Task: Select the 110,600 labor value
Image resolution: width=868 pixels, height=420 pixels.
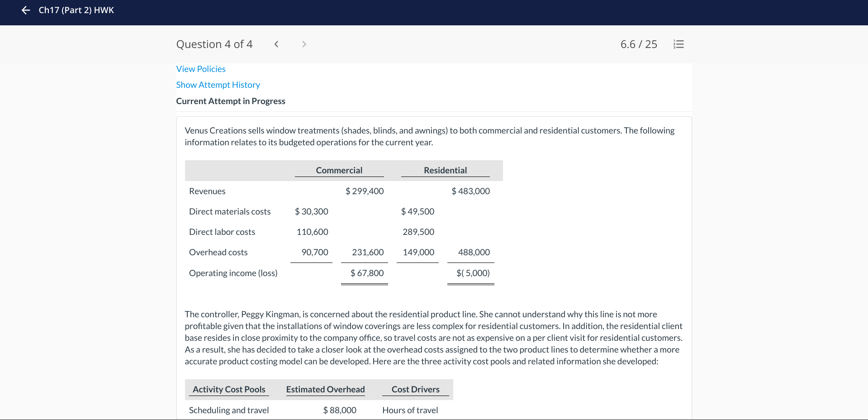Action: [313, 232]
